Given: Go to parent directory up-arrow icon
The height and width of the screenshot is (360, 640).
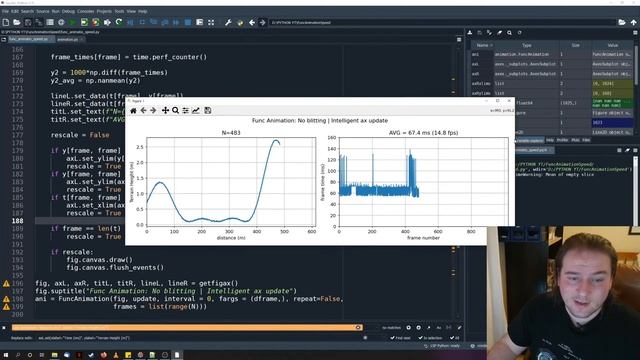Looking at the screenshot, I should (x=633, y=22).
